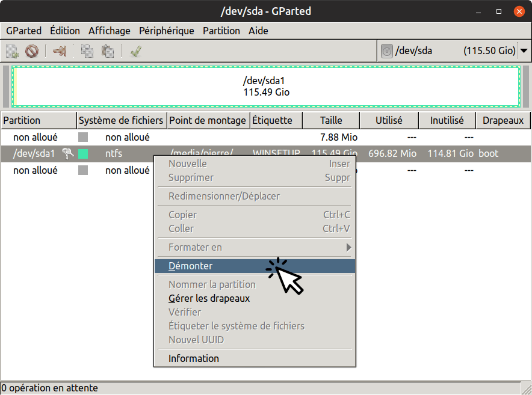
Task: Select /dev/sda1 block in disk graphic
Action: click(266, 87)
